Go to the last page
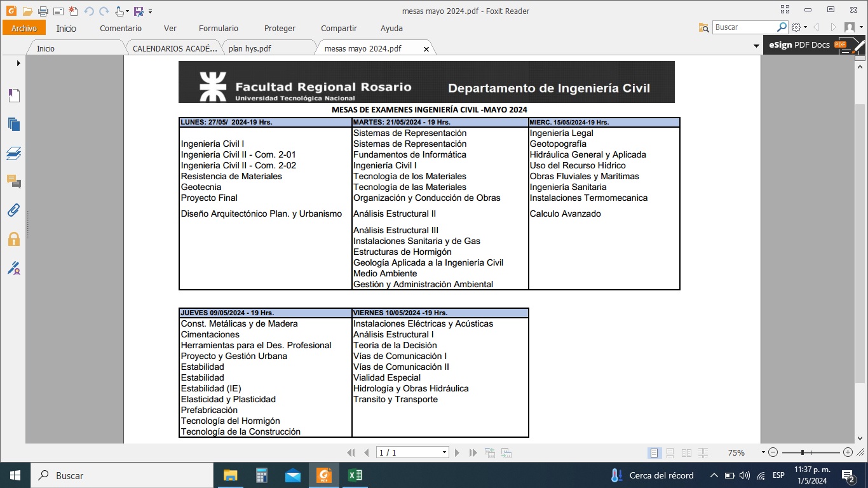Image resolution: width=868 pixels, height=488 pixels. (473, 452)
